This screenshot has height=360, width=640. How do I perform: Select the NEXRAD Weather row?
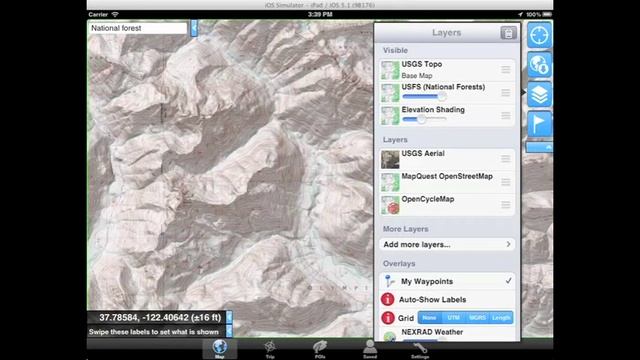tap(447, 335)
